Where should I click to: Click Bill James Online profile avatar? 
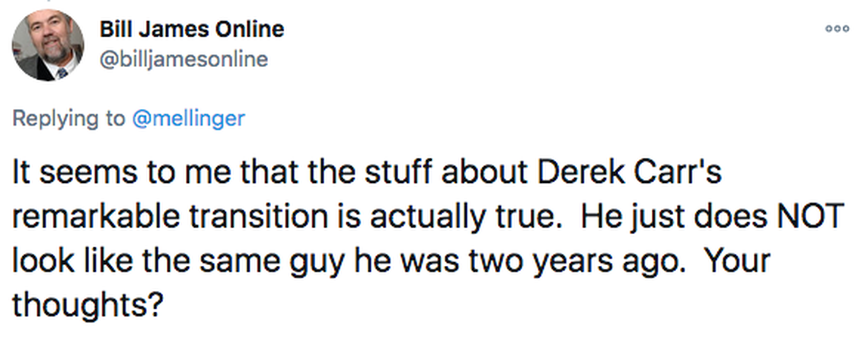coord(47,46)
